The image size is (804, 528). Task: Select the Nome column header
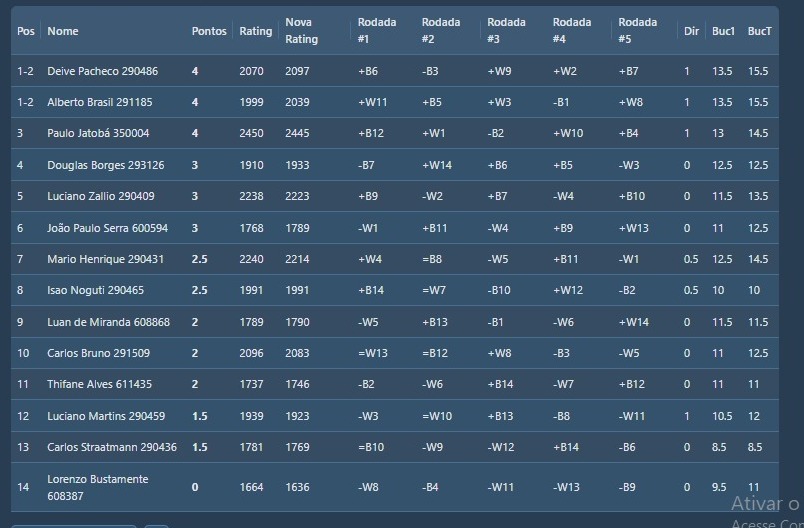(x=62, y=31)
